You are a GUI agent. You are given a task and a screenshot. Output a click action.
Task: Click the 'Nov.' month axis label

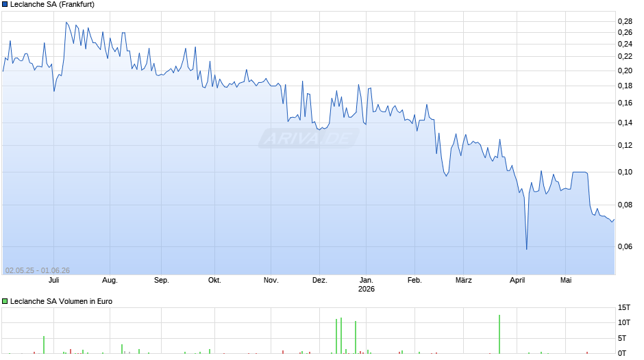pyautogui.click(x=271, y=281)
